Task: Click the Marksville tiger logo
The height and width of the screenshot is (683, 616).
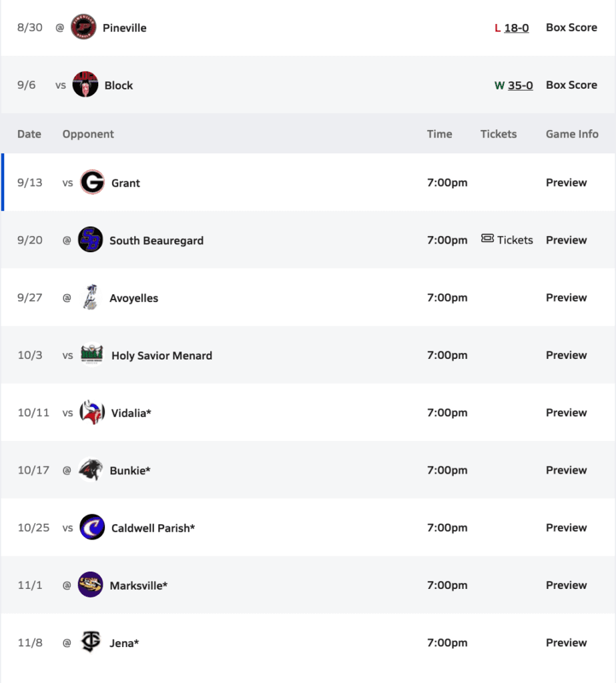Action: coord(90,585)
